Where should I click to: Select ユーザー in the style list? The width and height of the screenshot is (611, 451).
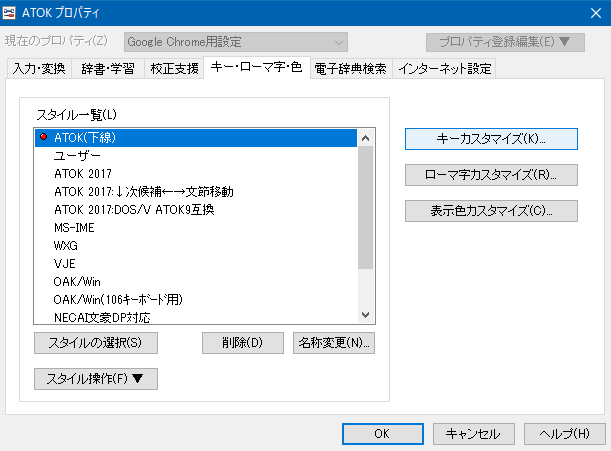pos(196,156)
